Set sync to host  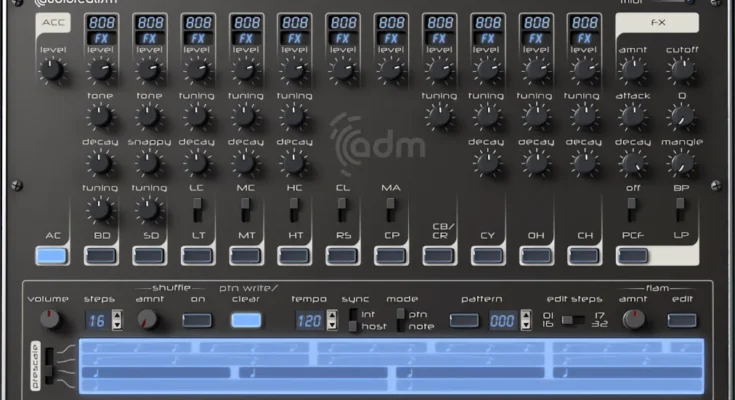click(x=352, y=327)
